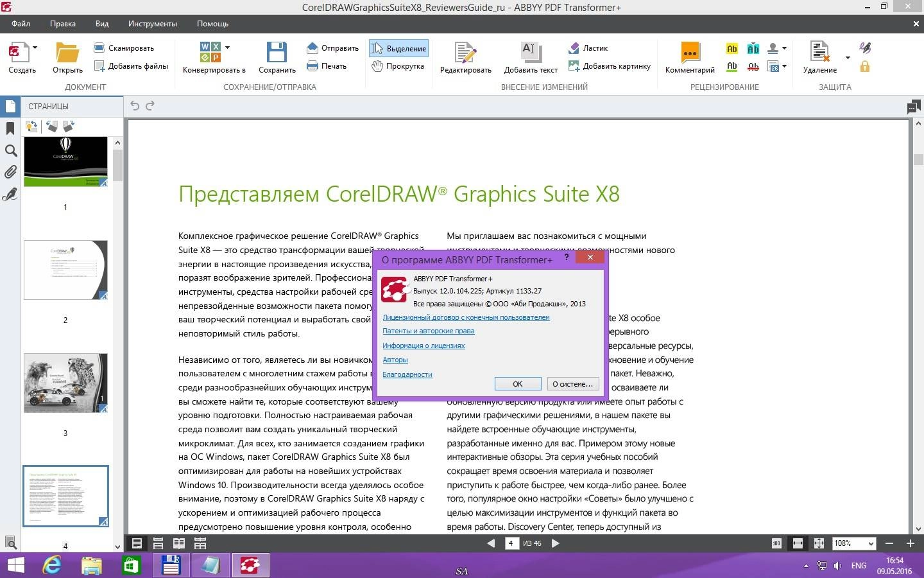Select the Прокрутка hand tool
This screenshot has width=924, height=578.
(x=398, y=66)
